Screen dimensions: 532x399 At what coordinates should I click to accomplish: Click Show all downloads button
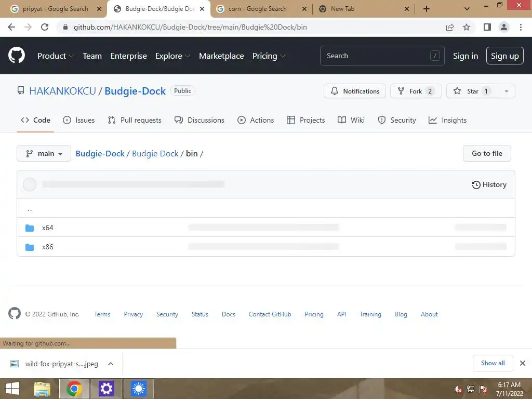click(493, 363)
